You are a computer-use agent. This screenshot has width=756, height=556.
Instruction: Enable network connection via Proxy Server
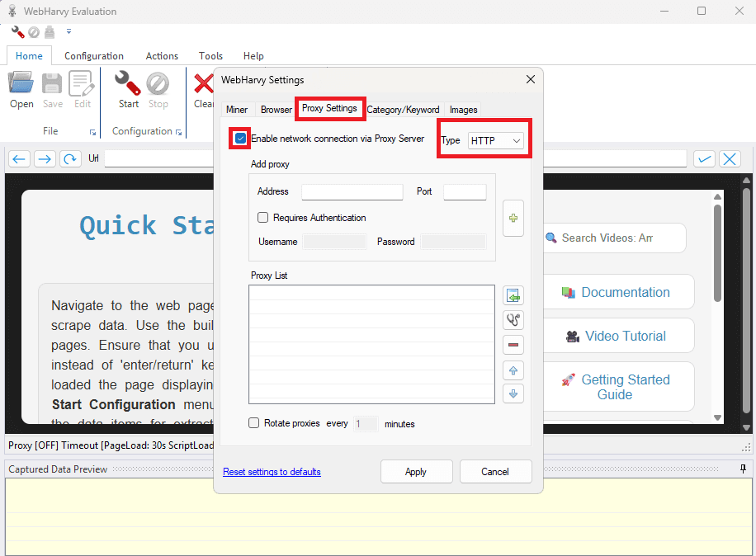pyautogui.click(x=239, y=138)
